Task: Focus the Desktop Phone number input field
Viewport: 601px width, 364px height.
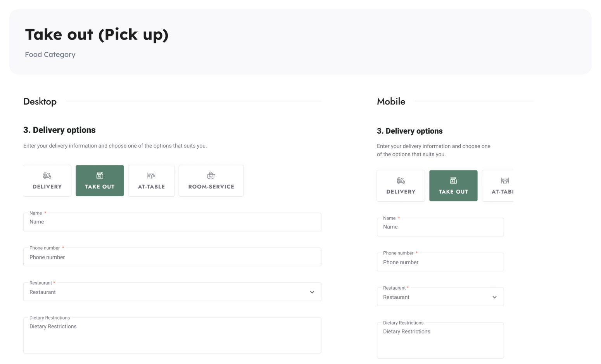Action: (172, 257)
